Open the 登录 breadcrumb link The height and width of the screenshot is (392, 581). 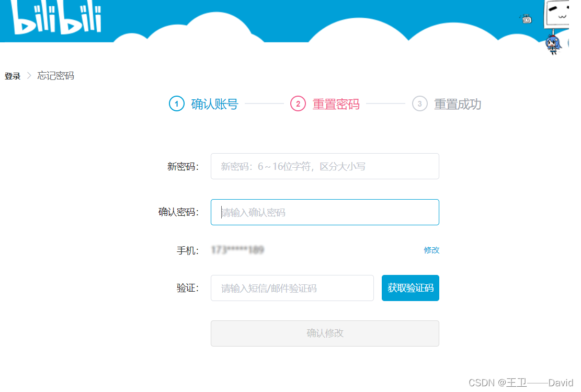click(x=12, y=76)
